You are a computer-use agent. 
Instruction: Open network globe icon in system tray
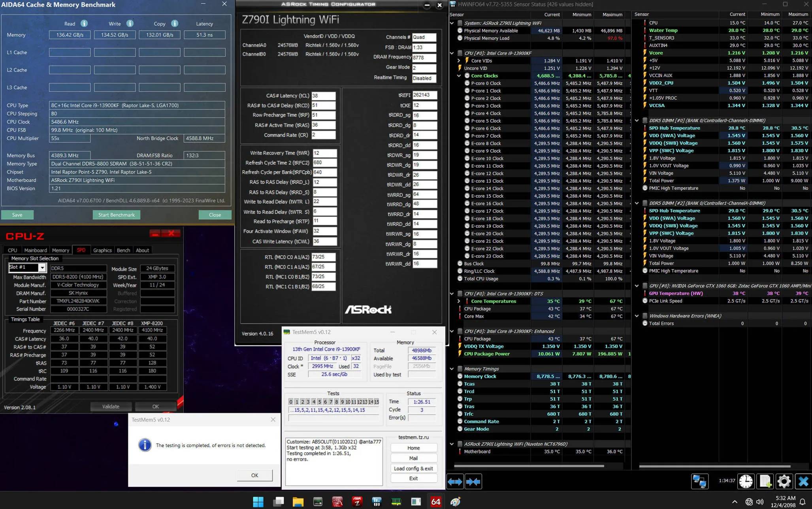coord(749,501)
